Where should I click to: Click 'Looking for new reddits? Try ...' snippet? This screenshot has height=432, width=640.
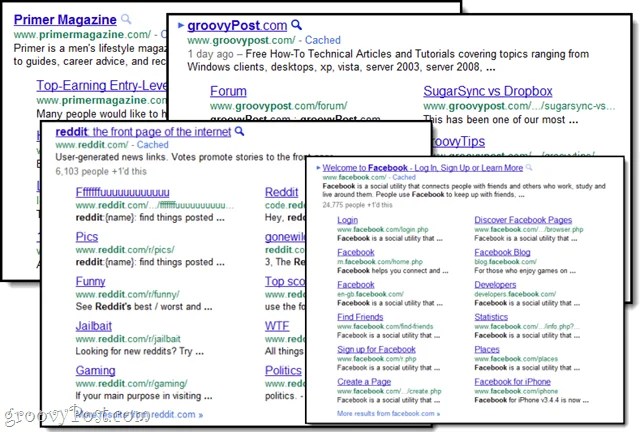tap(139, 351)
